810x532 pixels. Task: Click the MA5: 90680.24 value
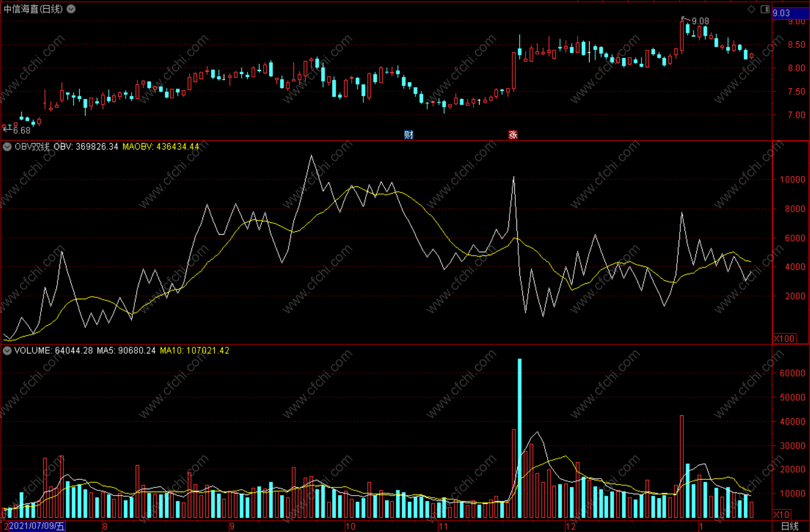pos(126,351)
